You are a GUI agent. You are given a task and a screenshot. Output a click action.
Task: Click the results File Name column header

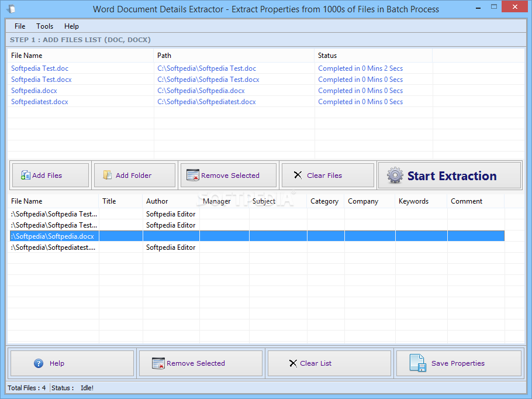pyautogui.click(x=53, y=201)
